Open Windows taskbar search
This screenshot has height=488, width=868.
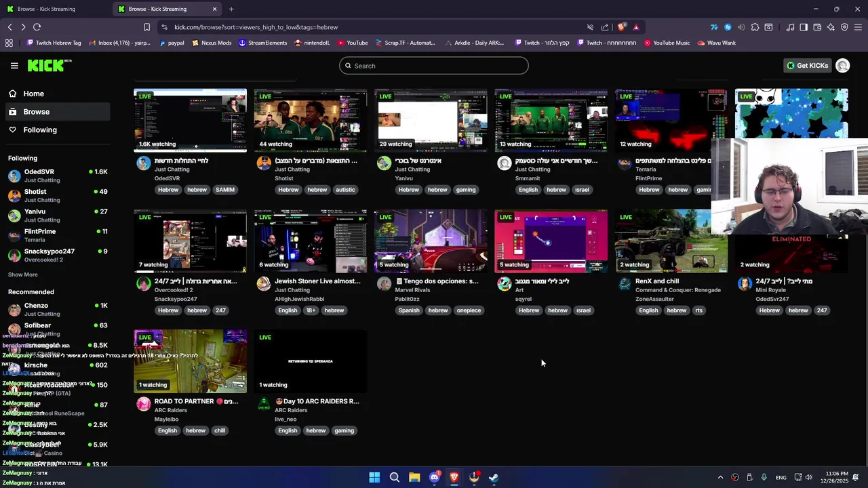click(394, 477)
